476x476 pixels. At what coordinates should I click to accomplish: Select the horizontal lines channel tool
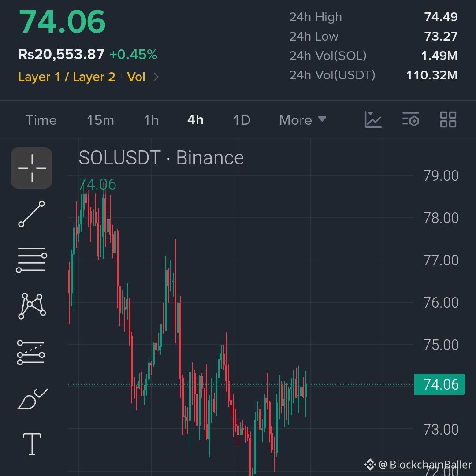32,260
